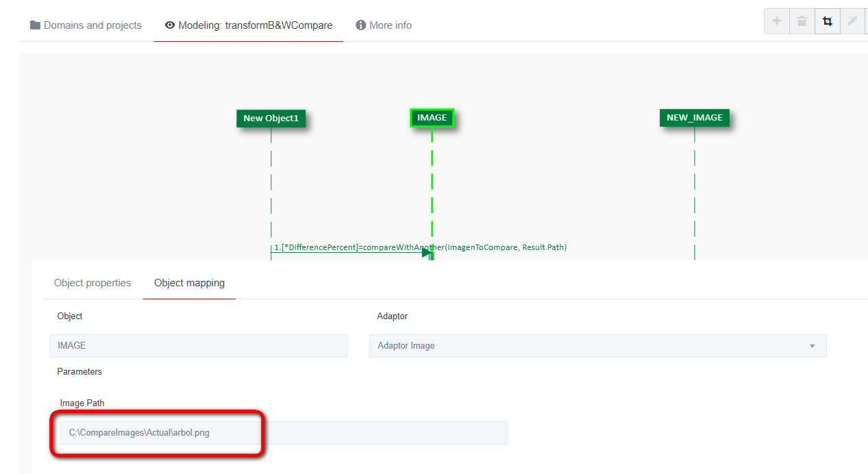Screen dimensions: 868x474
Task: Select the Object mapping tab
Action: click(189, 283)
